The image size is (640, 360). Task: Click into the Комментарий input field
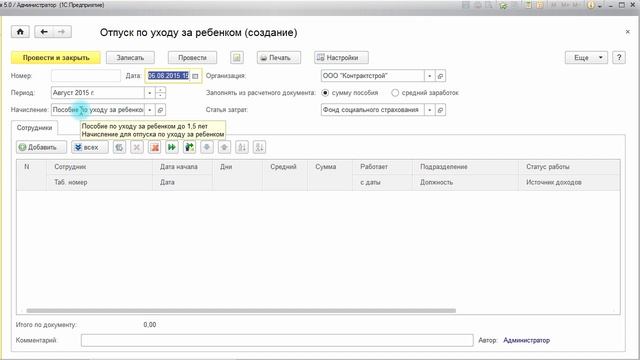tap(277, 340)
